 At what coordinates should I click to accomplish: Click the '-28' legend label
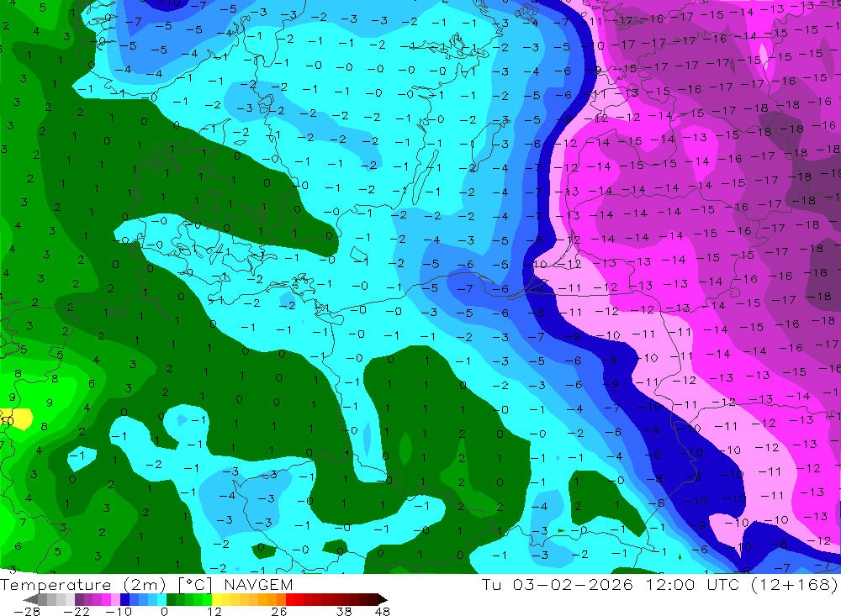[27, 611]
